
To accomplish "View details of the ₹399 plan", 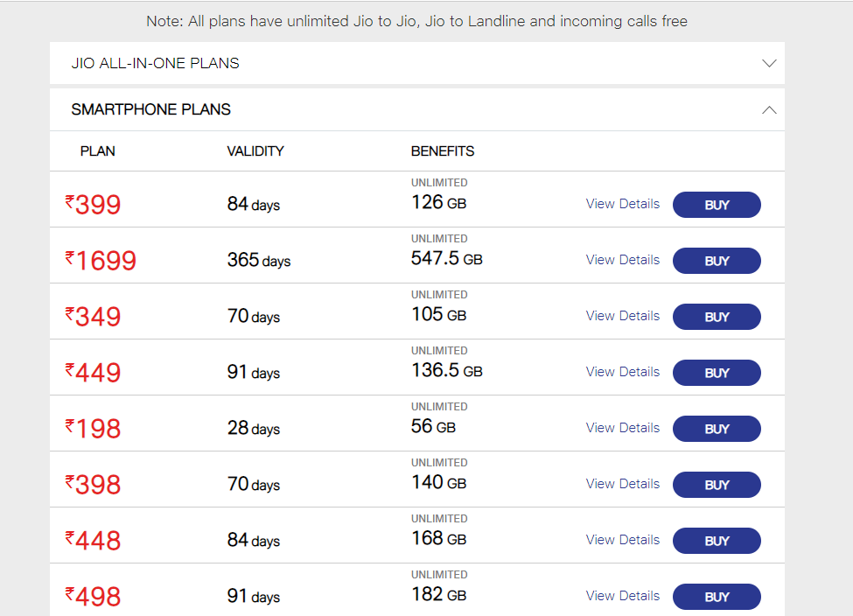I will click(622, 204).
